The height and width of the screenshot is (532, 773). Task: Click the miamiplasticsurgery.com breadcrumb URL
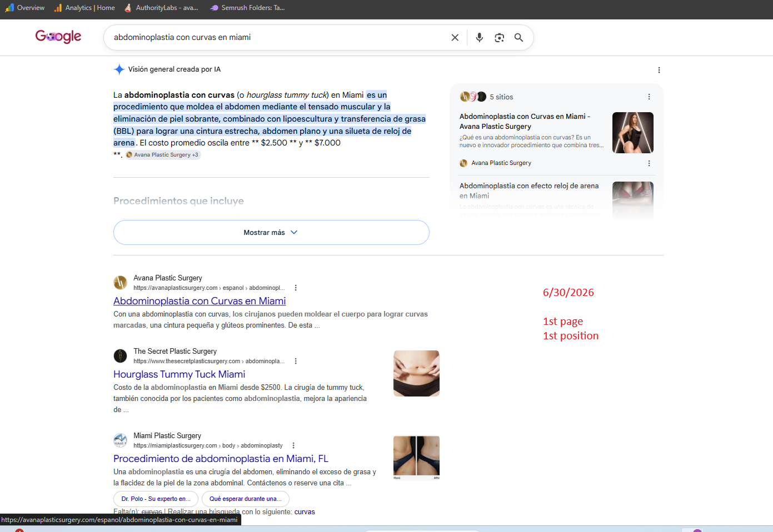coord(208,445)
